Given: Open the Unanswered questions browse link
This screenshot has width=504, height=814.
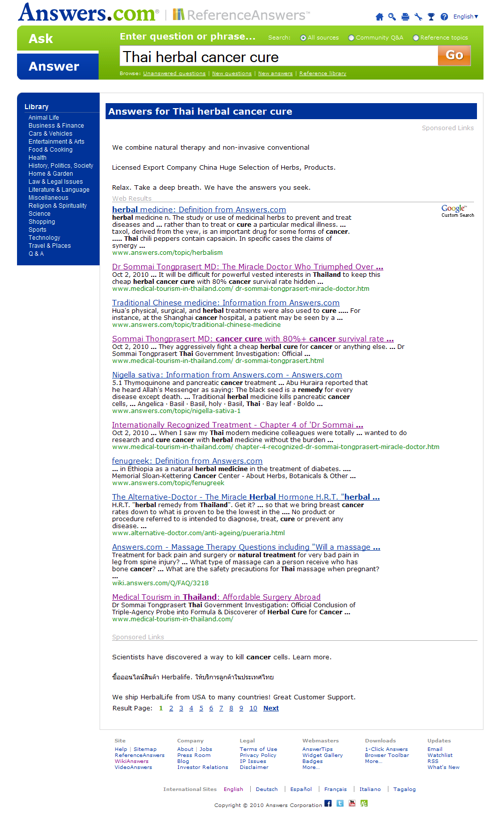Looking at the screenshot, I should (x=174, y=74).
